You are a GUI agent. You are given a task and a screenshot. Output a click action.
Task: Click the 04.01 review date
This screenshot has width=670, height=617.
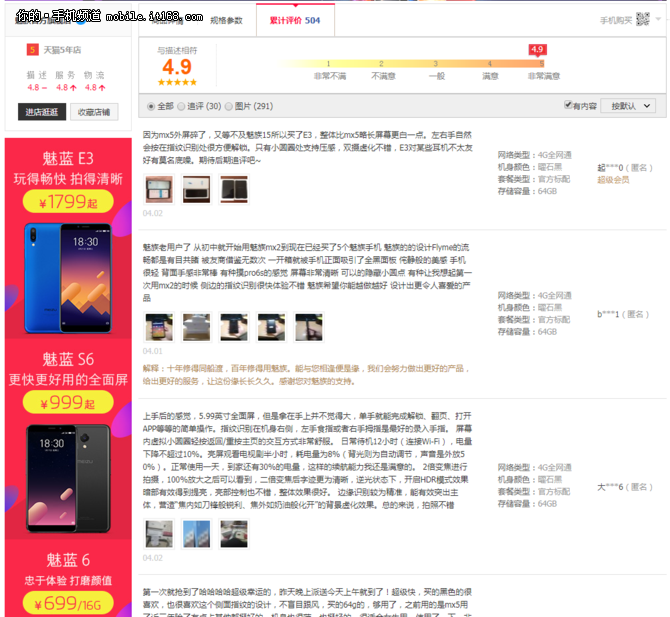click(x=153, y=351)
